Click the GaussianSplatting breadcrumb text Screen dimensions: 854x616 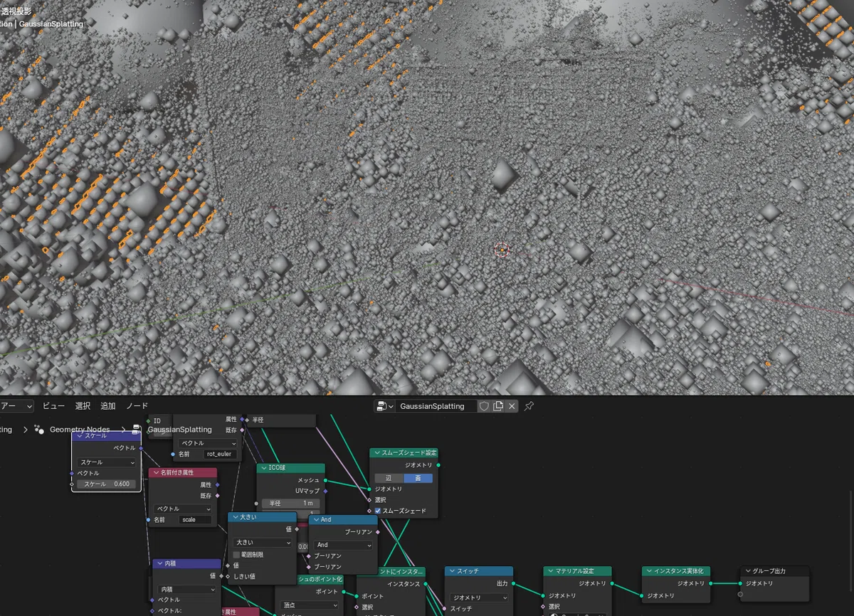coord(179,430)
